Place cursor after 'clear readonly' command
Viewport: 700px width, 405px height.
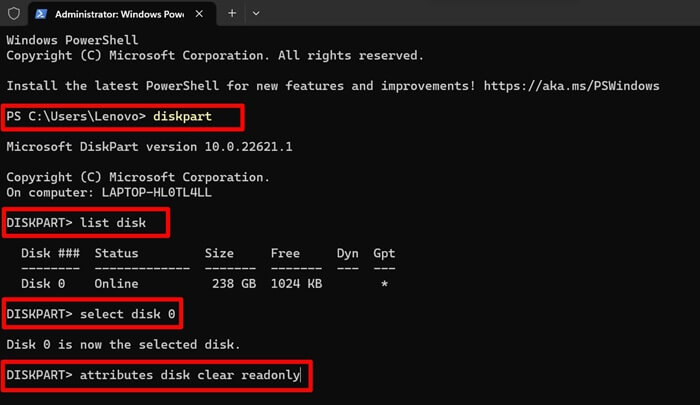(301, 374)
